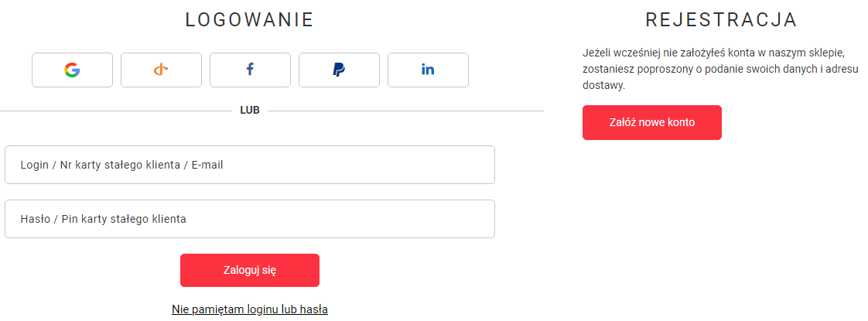868x321 pixels.
Task: Open the Załóż nowe konto registration button
Action: click(652, 122)
